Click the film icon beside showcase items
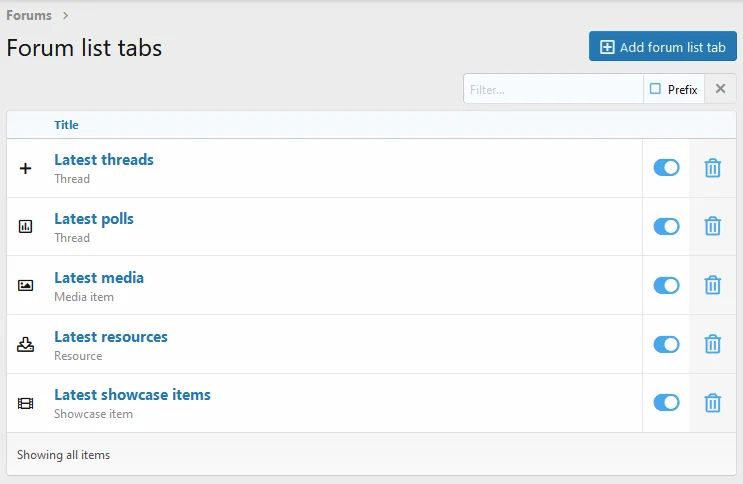Screen dimensions: 743x484 pyautogui.click(x=26, y=403)
